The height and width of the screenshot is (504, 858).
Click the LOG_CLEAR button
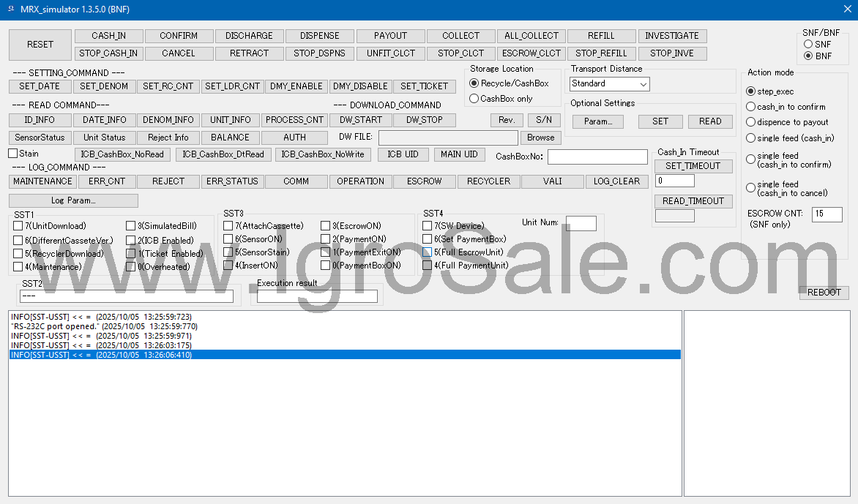pos(616,181)
